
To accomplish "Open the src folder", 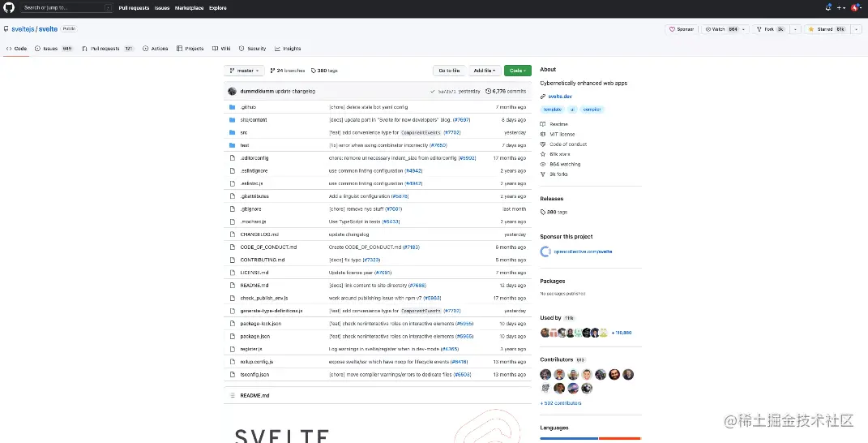I will tap(244, 132).
